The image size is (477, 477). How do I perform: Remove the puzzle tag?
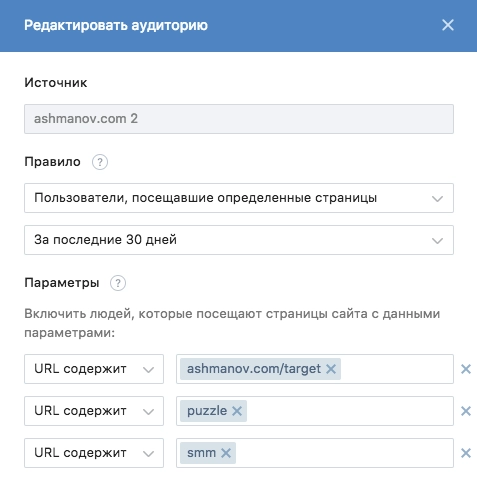tap(237, 411)
